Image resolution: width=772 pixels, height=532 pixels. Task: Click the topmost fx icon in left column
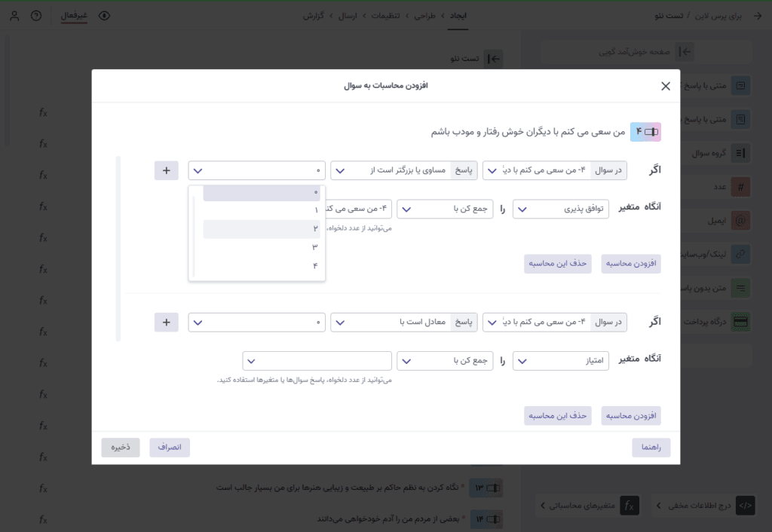coord(43,113)
